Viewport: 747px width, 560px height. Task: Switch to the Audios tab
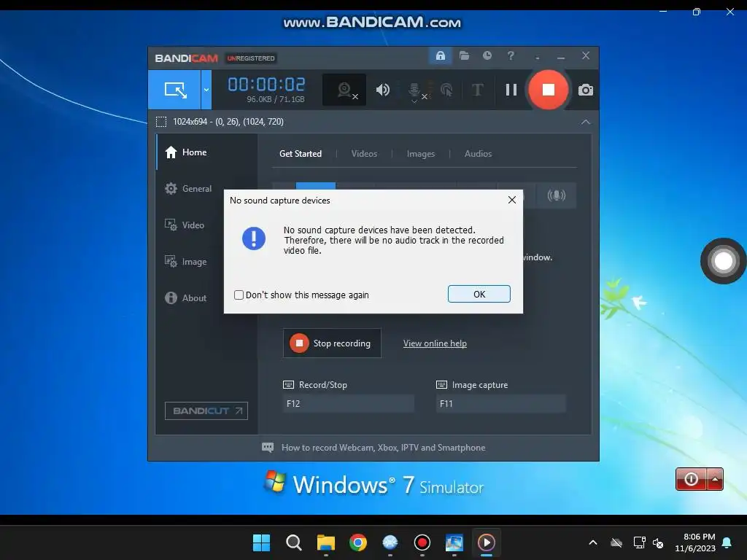tap(478, 154)
